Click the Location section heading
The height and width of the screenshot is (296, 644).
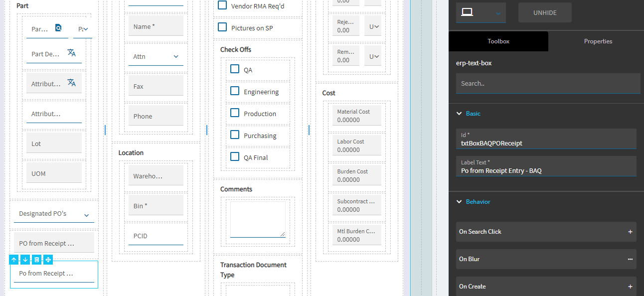pos(131,153)
